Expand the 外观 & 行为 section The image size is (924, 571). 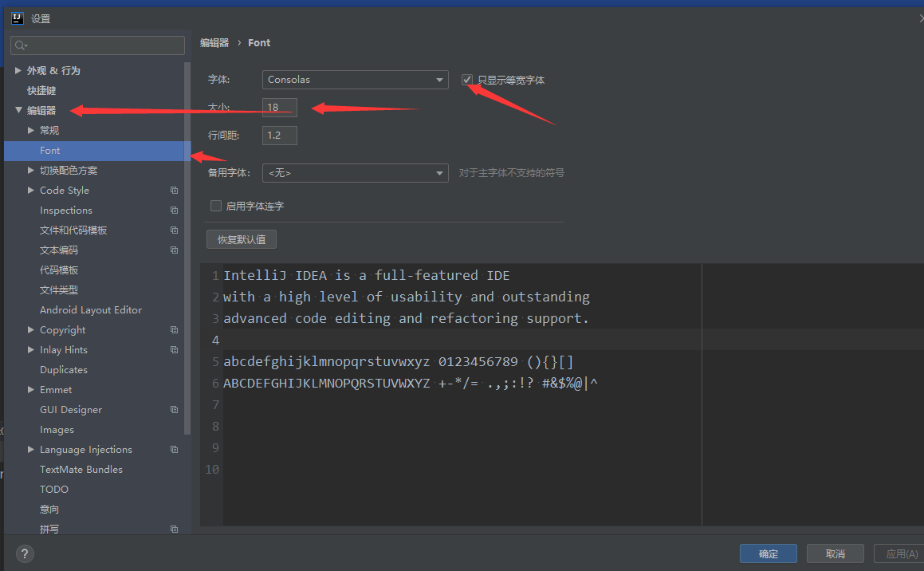[18, 71]
